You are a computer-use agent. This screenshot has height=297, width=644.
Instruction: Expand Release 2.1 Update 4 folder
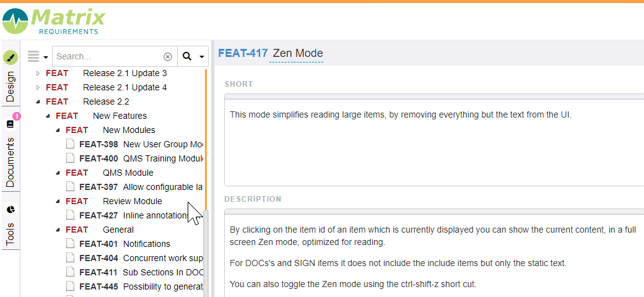tap(38, 87)
